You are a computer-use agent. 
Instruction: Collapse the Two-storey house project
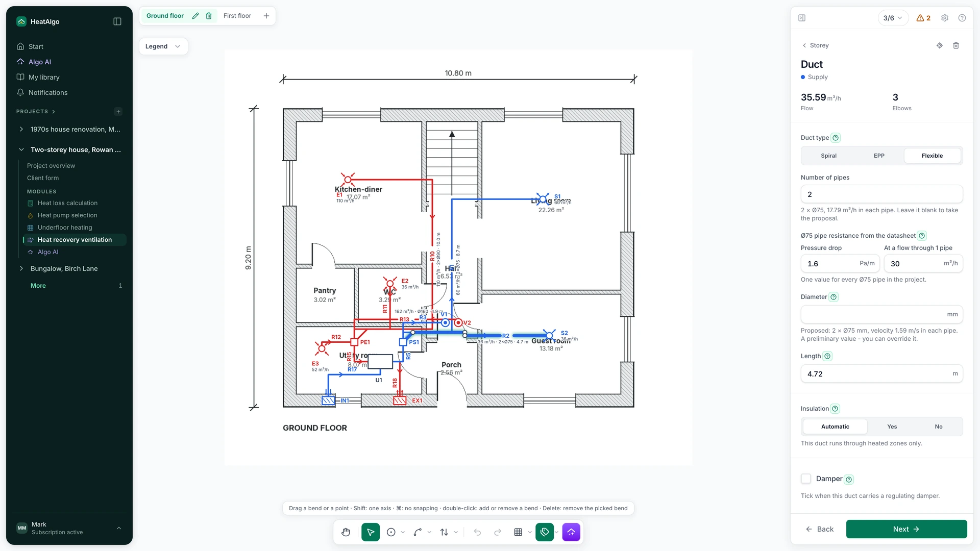click(21, 150)
